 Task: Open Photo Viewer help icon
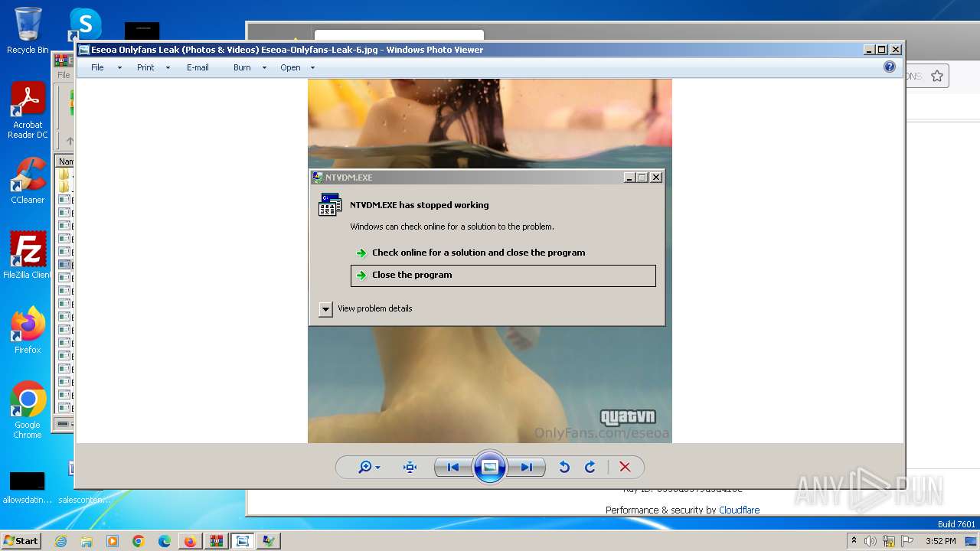pos(890,67)
